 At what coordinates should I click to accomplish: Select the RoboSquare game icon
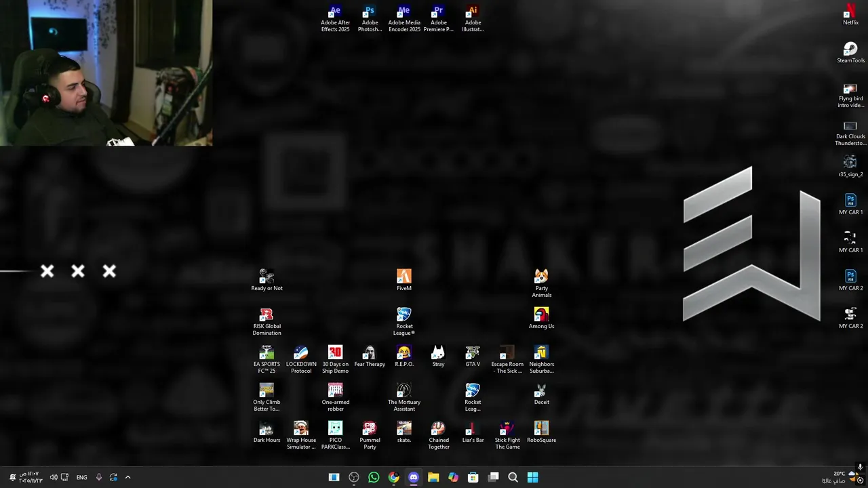(x=541, y=432)
